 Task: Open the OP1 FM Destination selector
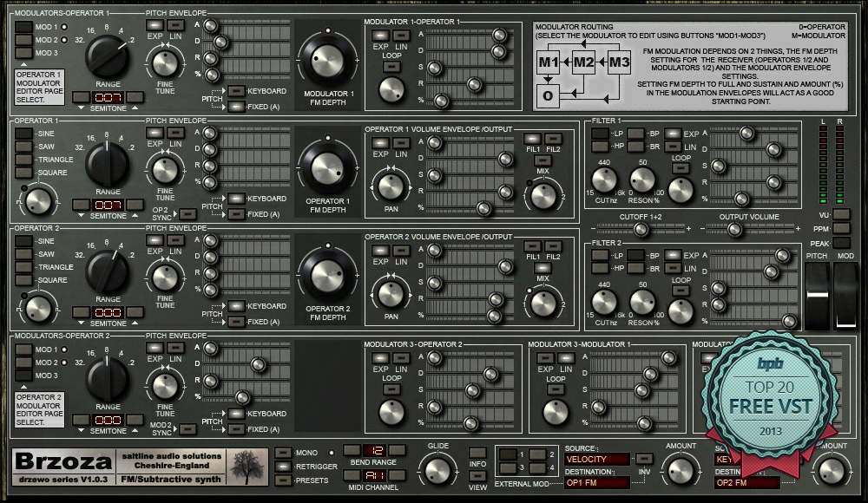coord(595,482)
